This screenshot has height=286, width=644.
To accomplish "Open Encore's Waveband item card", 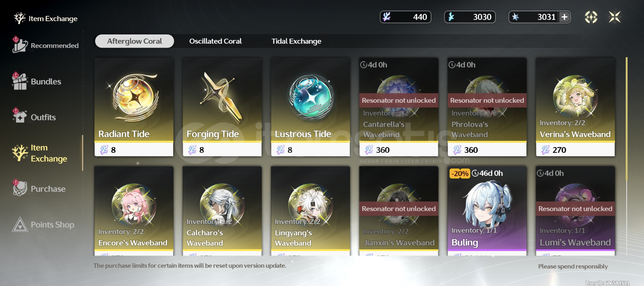I will point(134,211).
